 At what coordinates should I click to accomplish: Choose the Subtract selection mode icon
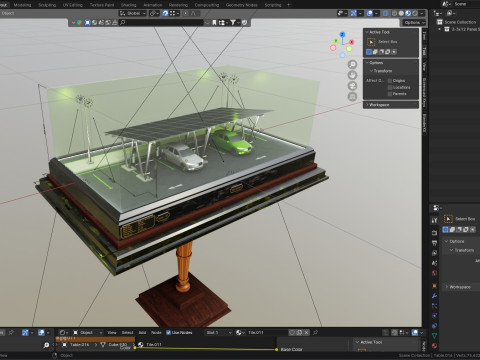tap(382, 52)
